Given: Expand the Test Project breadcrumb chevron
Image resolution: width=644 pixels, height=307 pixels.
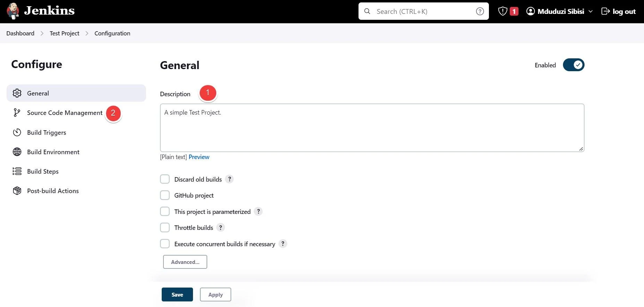Looking at the screenshot, I should click(x=87, y=33).
